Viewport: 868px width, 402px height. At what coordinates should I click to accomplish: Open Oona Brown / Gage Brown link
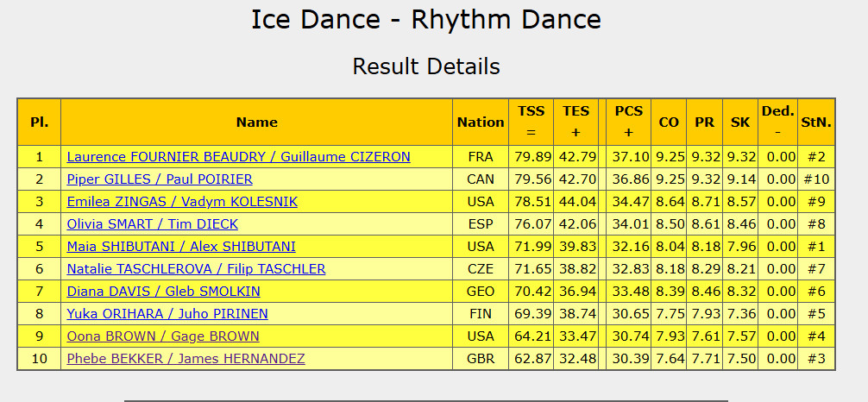(163, 336)
